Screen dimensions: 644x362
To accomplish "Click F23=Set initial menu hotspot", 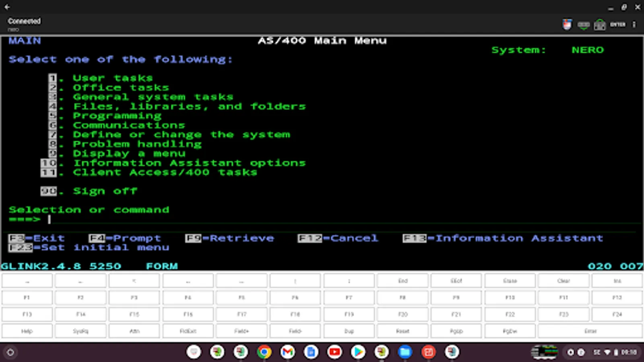I will pyautogui.click(x=89, y=247).
